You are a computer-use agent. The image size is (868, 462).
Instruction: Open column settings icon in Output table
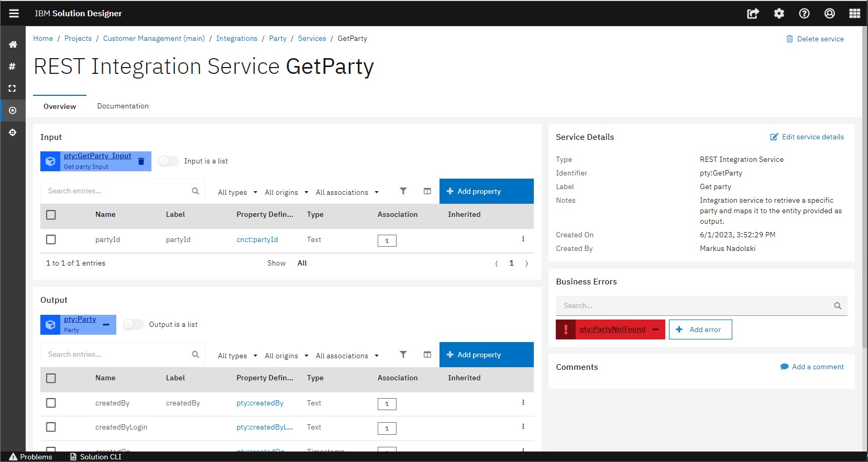click(x=427, y=355)
